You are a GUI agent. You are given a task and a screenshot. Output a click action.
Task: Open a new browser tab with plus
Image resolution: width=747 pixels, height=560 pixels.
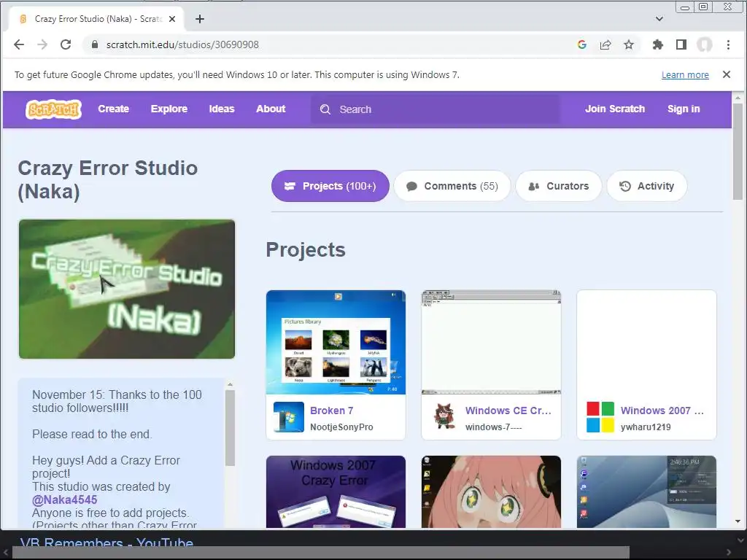(x=200, y=19)
